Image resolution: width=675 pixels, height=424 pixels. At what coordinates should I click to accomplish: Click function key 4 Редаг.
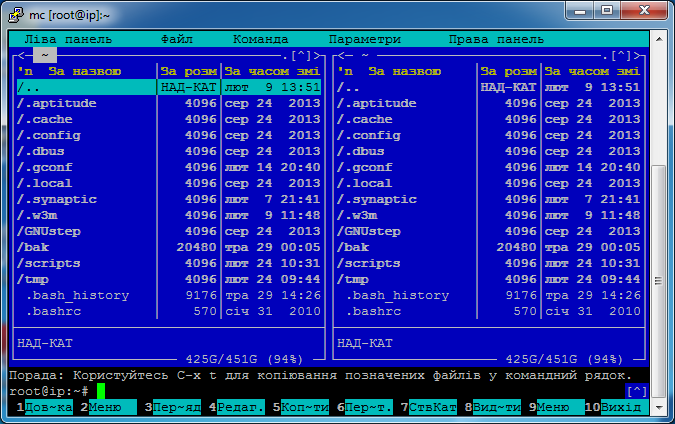(x=237, y=407)
